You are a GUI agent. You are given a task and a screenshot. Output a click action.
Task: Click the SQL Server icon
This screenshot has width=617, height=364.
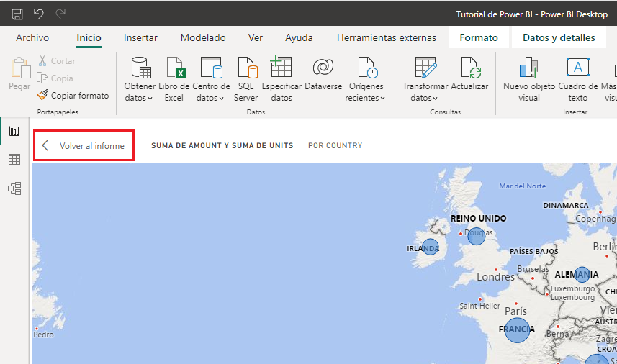[x=246, y=70]
